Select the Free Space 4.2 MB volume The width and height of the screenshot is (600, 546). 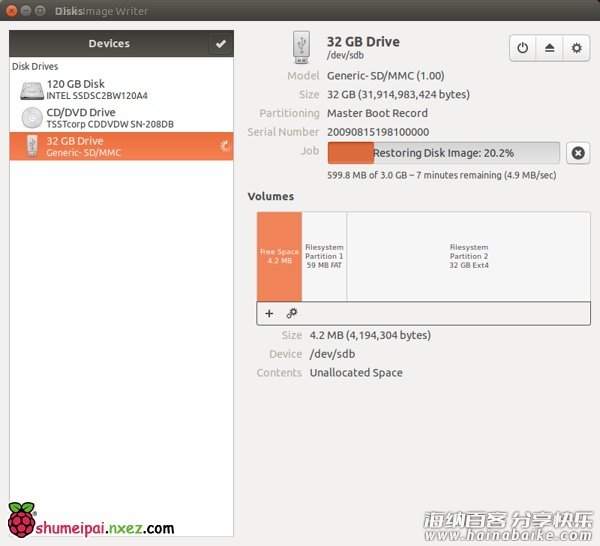click(x=279, y=256)
